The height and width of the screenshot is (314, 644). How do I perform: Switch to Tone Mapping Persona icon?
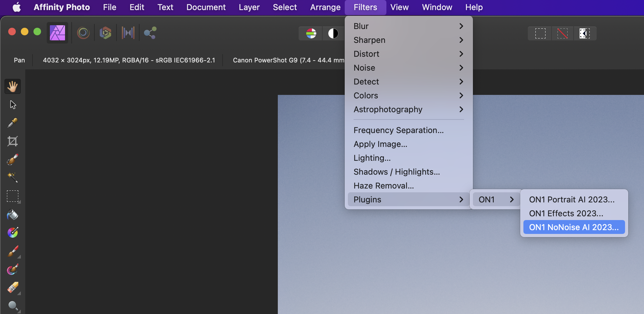click(128, 33)
